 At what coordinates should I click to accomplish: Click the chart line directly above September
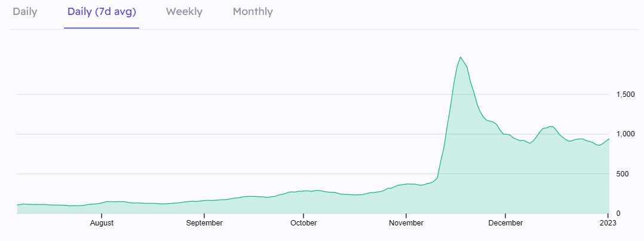click(204, 200)
